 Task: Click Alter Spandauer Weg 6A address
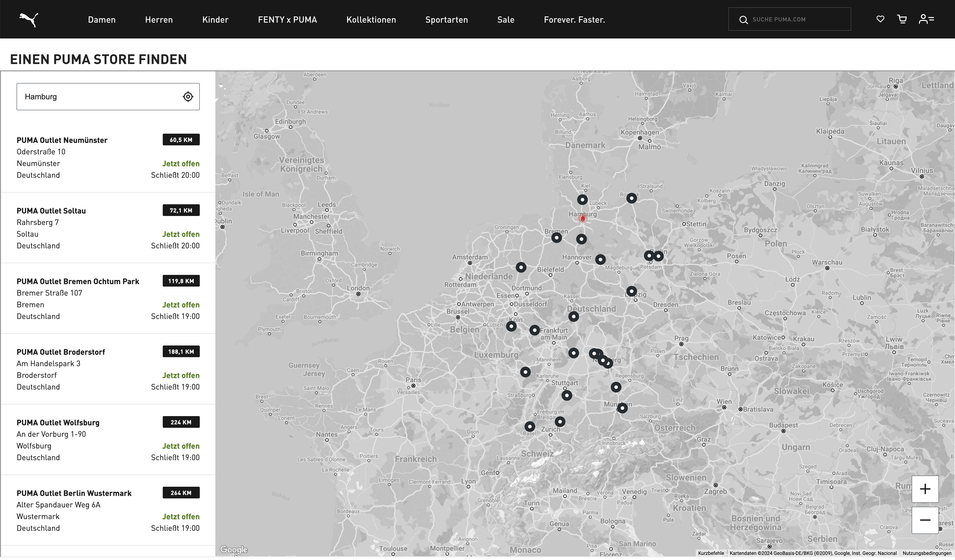pyautogui.click(x=58, y=505)
